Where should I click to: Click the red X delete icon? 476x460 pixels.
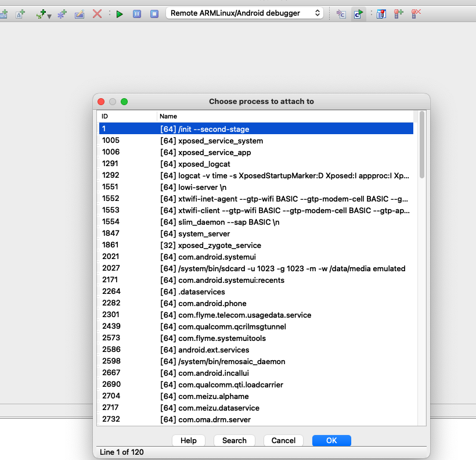coord(97,13)
